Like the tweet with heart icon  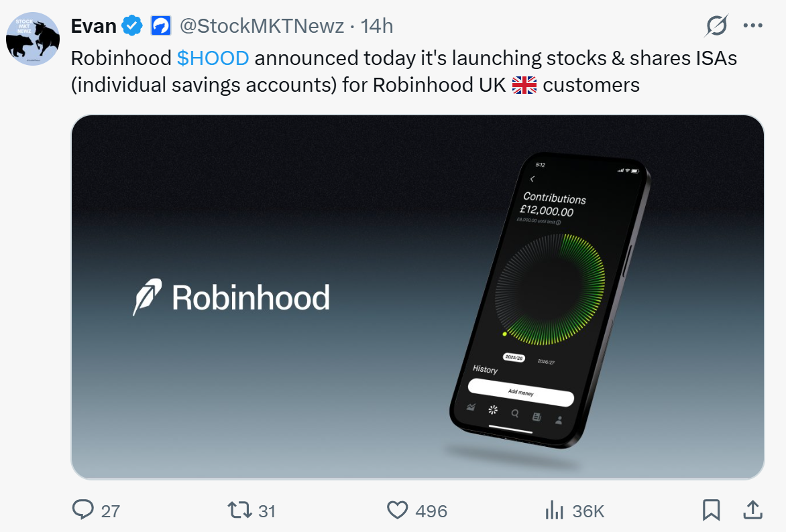[397, 510]
